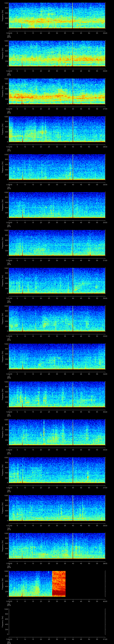114x644 pixels.
Task: Click the spectrogram panel starting at 5:37:00
Action: (57, 508)
